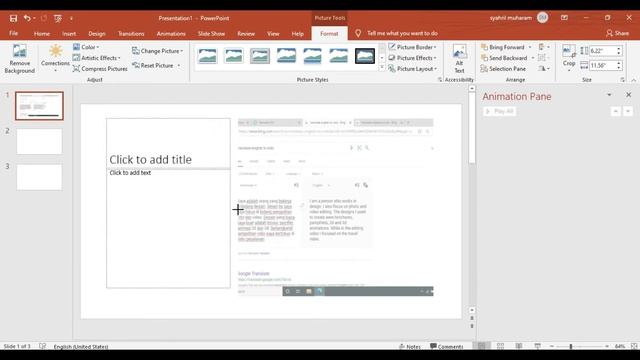
Task: Open the Size dialog launcher
Action: 622,80
